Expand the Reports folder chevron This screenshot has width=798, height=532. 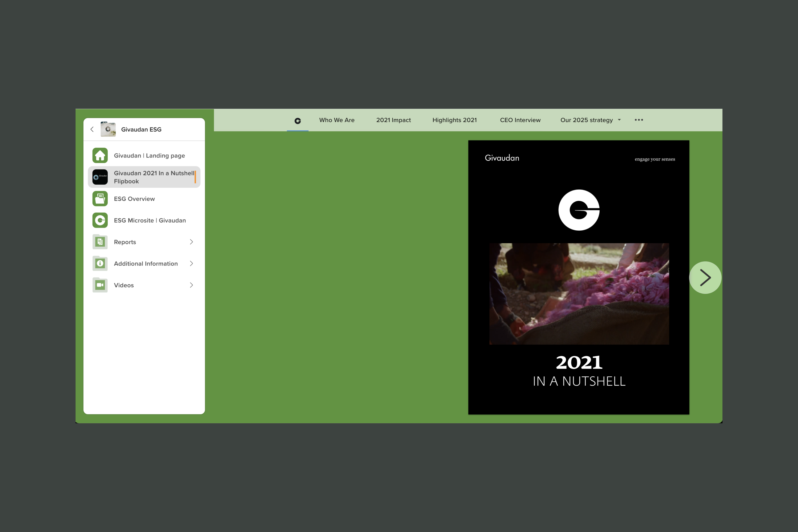point(191,242)
